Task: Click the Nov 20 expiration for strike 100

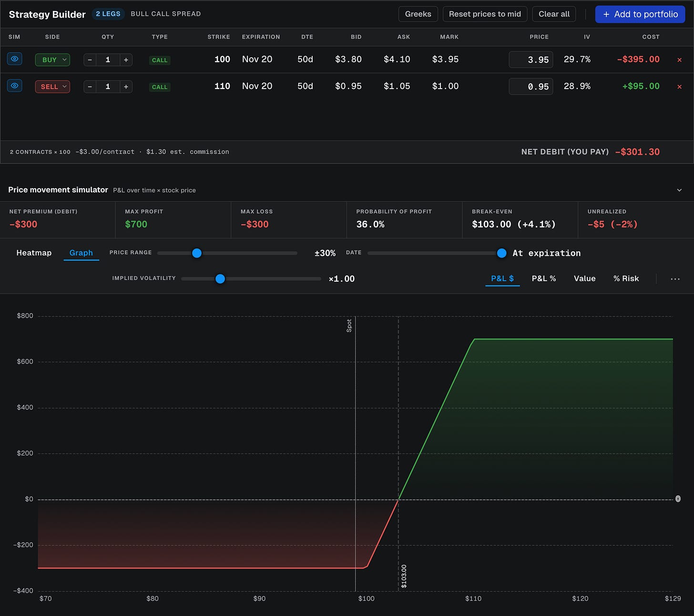Action: 257,59
